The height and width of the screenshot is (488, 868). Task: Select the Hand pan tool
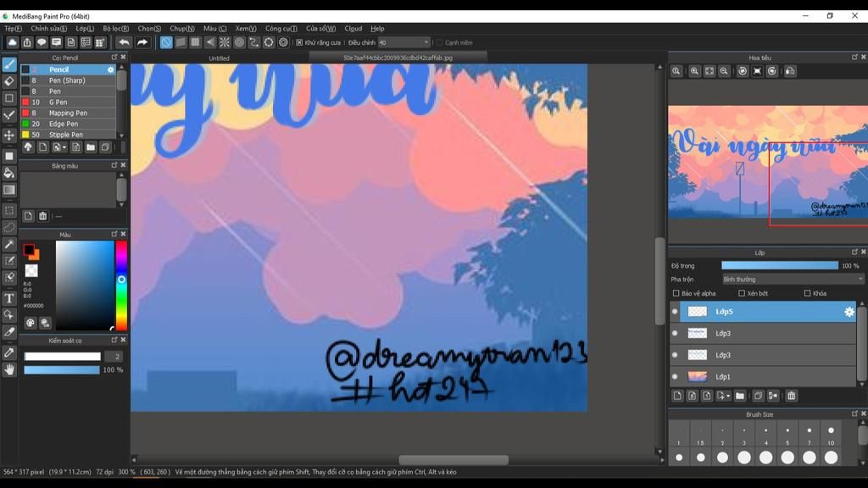pyautogui.click(x=9, y=369)
